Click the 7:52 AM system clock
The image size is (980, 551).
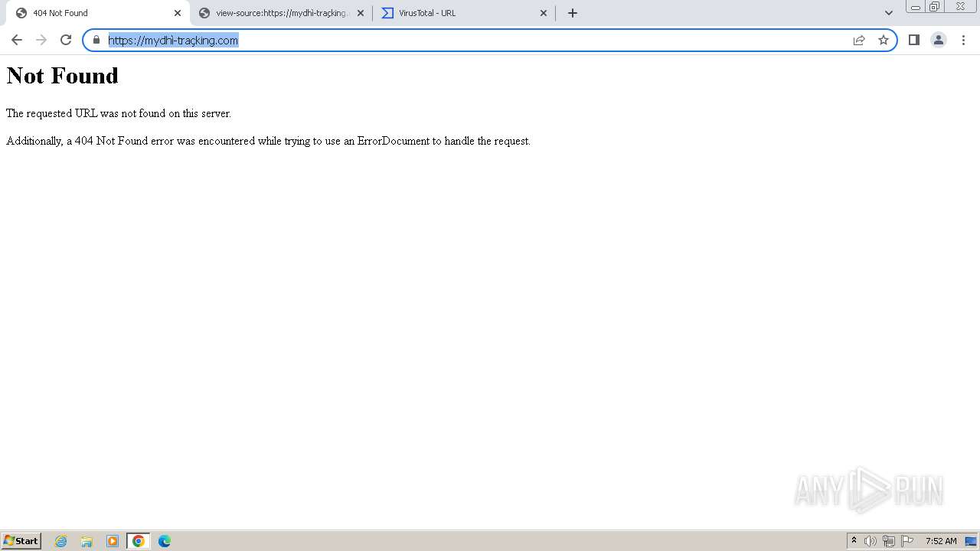[x=941, y=541]
